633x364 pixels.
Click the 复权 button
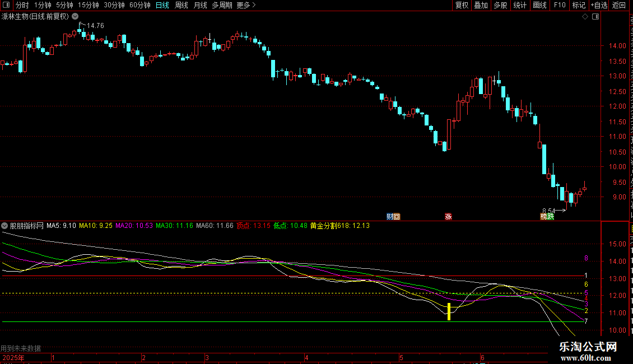point(462,5)
